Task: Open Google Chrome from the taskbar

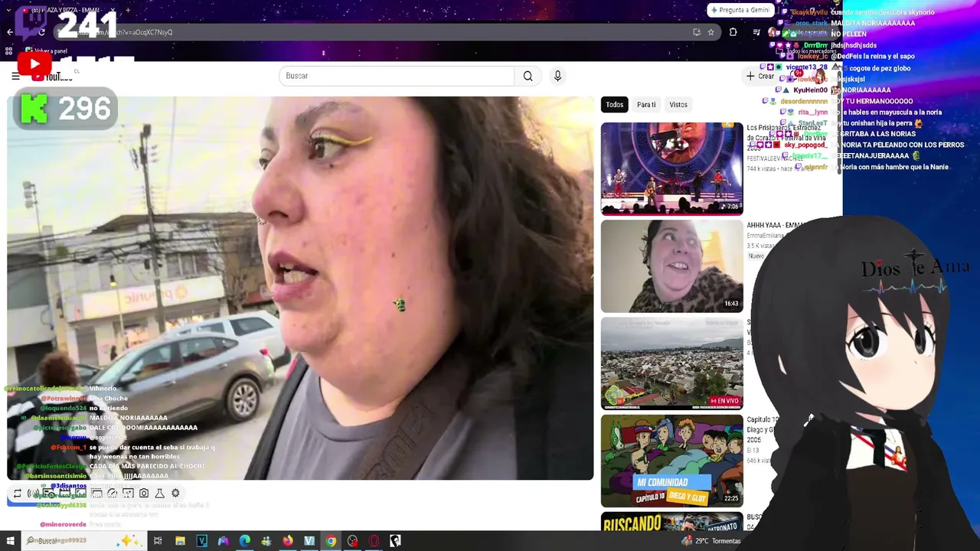Action: [331, 541]
